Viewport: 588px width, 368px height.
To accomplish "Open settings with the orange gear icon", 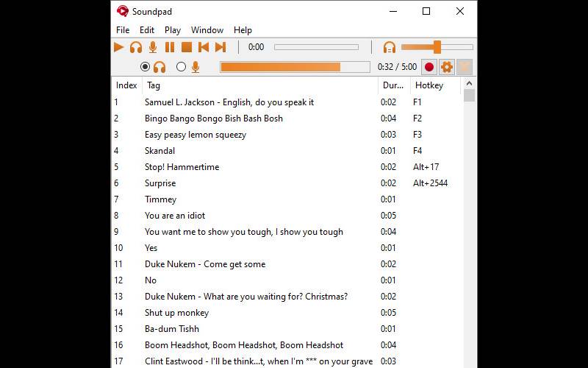I will point(446,67).
